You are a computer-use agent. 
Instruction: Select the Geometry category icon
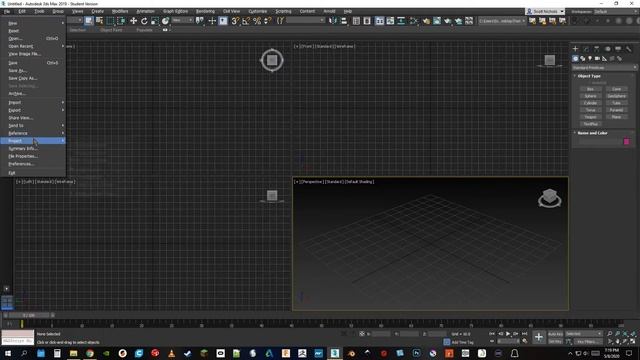click(576, 59)
